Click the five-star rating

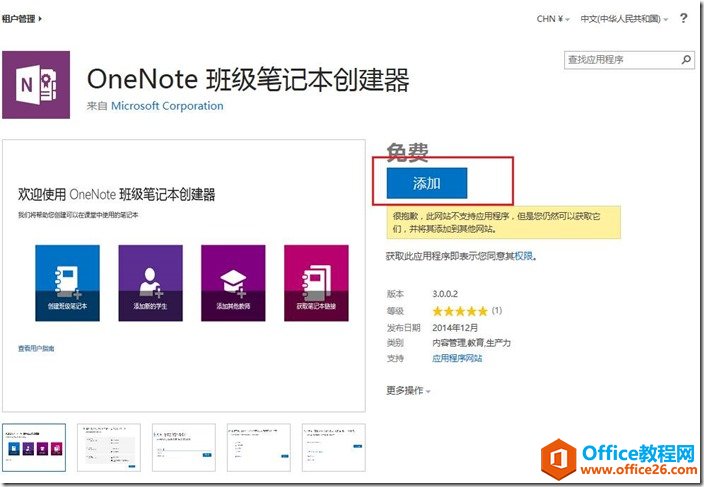pyautogui.click(x=460, y=311)
